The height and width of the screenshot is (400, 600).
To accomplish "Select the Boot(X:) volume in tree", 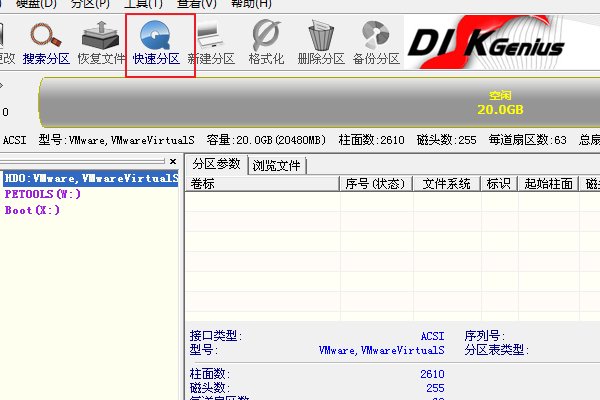I will coord(32,210).
